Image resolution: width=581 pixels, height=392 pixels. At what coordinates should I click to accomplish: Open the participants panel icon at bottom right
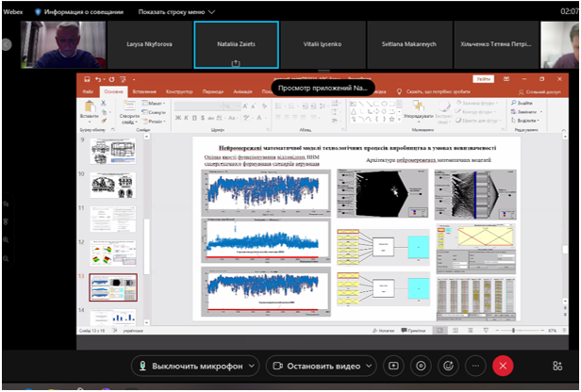point(557,365)
